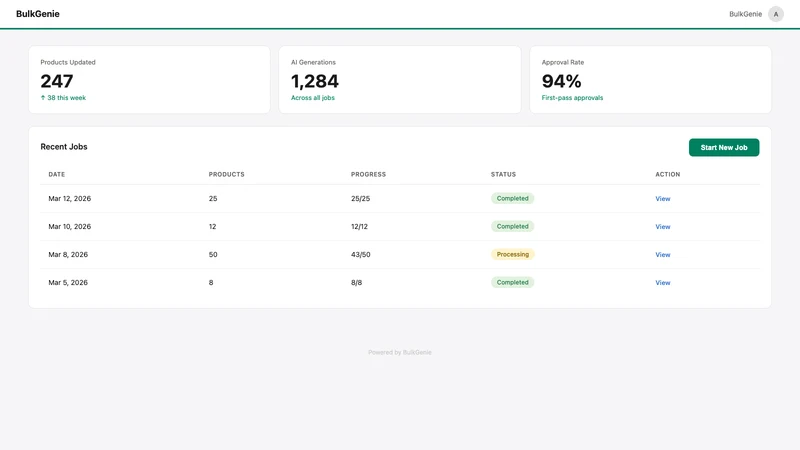Click Completed badge in Mar 10 row
800x450 pixels.
(x=512, y=226)
